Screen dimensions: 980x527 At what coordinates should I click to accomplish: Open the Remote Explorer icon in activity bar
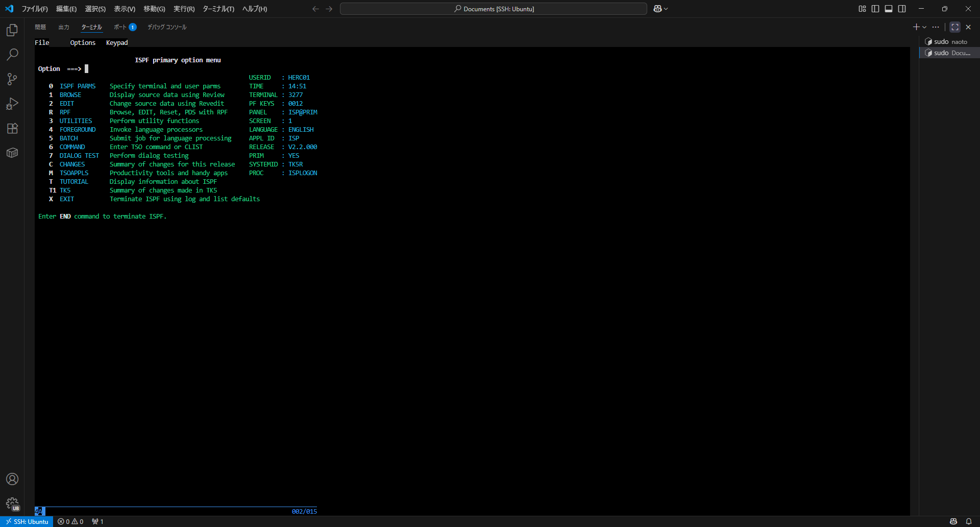[x=12, y=153]
